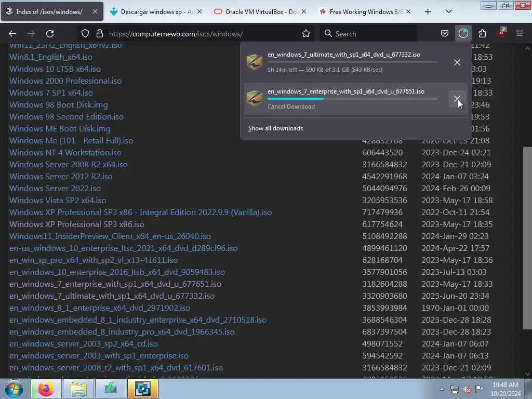Bookmark this page with the star icon
Screen dimensions: 532x399
click(305, 34)
